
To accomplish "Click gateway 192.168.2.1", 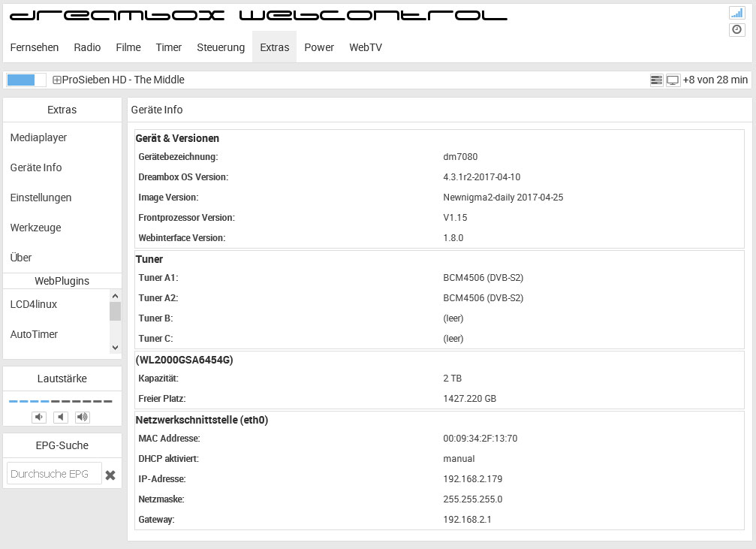I will click(467, 520).
